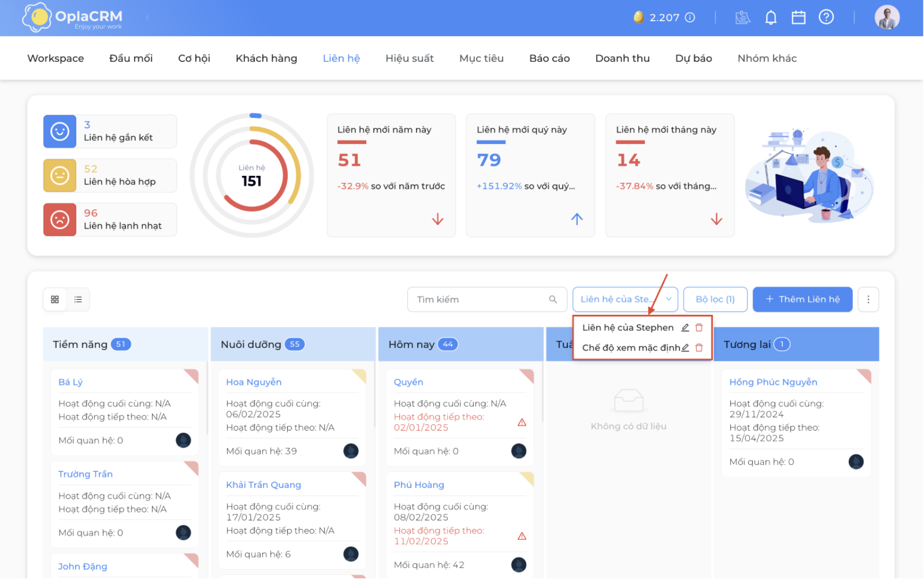Select the Liên hệ tab
This screenshot has width=924, height=580.
click(341, 58)
